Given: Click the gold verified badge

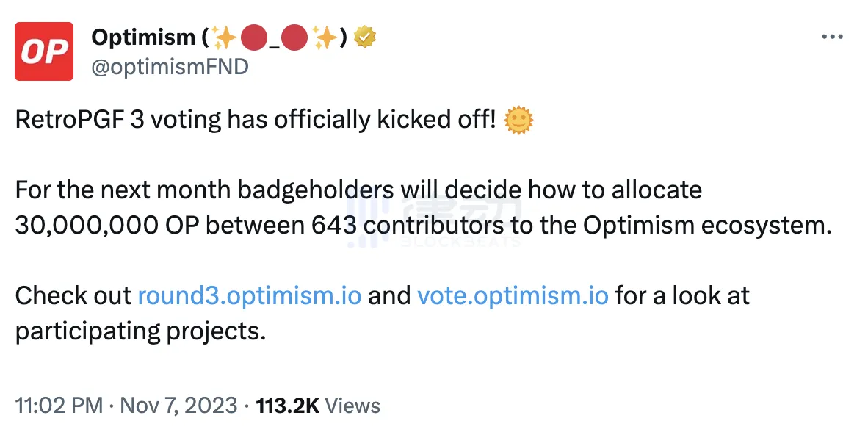Looking at the screenshot, I should 365,38.
